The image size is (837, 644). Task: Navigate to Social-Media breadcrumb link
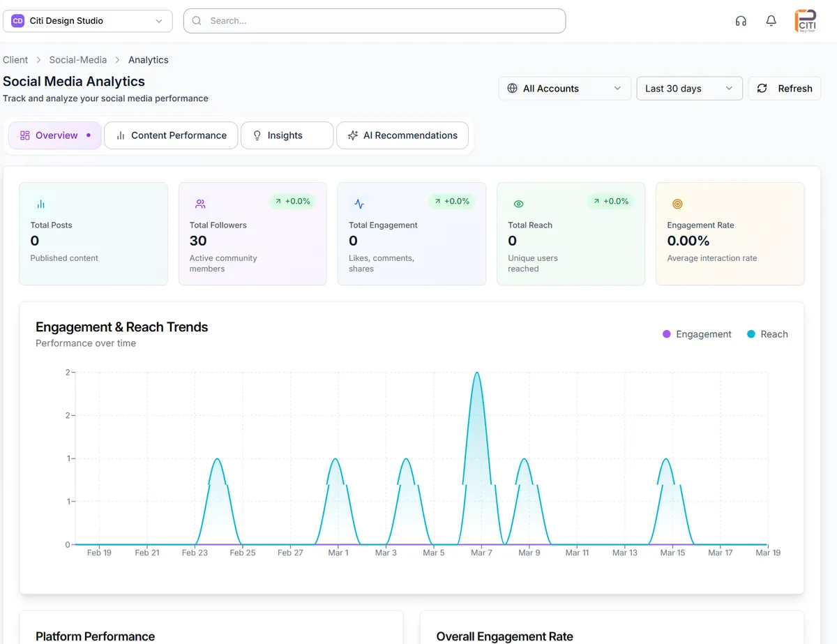point(78,60)
